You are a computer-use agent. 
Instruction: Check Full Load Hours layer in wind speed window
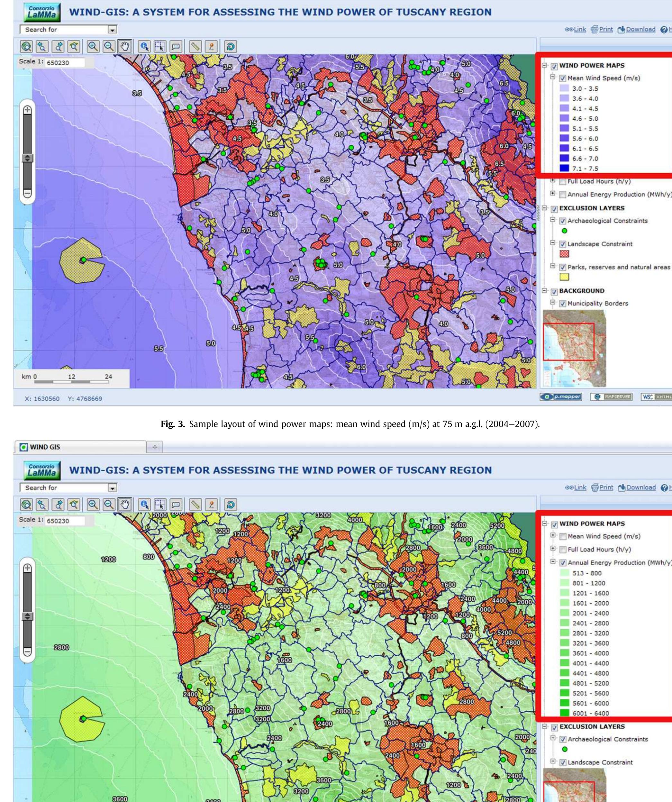(562, 182)
